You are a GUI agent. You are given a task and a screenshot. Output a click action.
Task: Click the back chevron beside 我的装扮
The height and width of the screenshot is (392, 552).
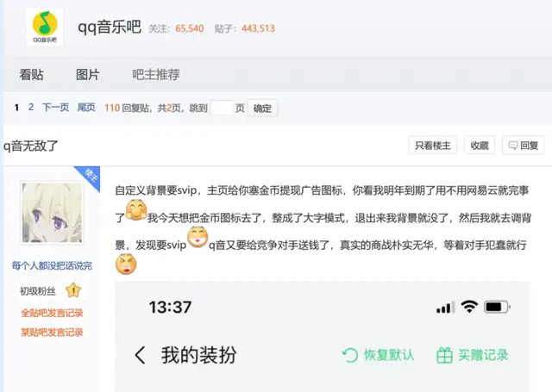click(140, 355)
